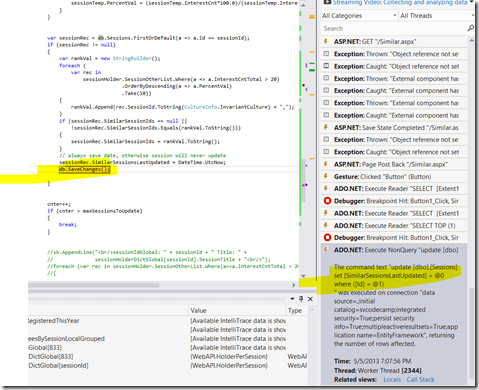The width and height of the screenshot is (479, 390).
Task: Open the Call Stack related view link
Action: coord(420,380)
